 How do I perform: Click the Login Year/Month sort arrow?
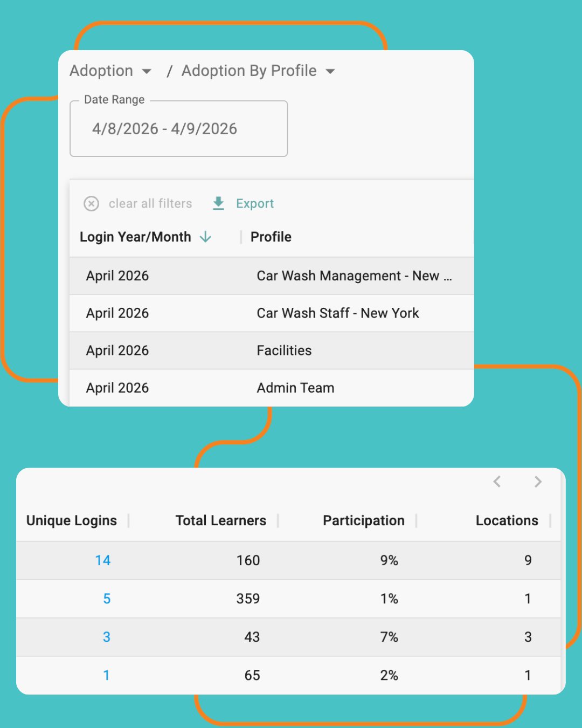pos(205,237)
